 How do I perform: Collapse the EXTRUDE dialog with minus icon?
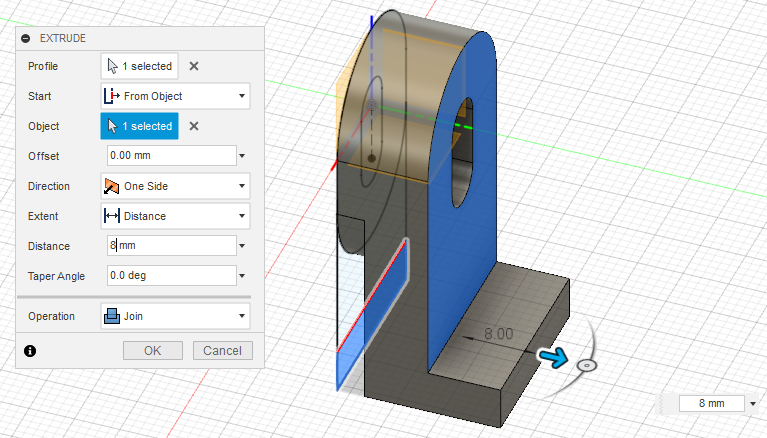[26, 38]
